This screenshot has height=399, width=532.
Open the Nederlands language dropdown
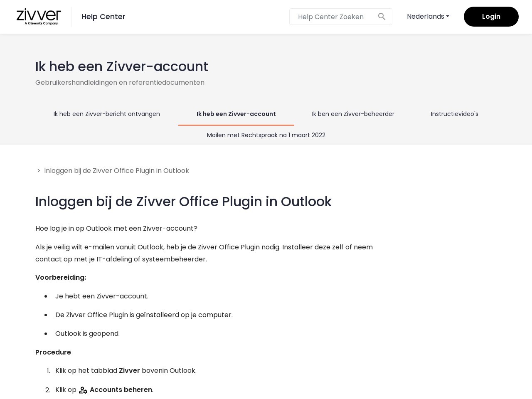tap(428, 17)
